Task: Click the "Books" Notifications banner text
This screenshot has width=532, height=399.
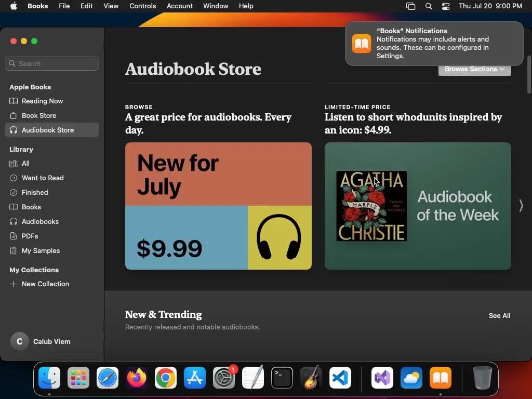Action: coord(433,44)
